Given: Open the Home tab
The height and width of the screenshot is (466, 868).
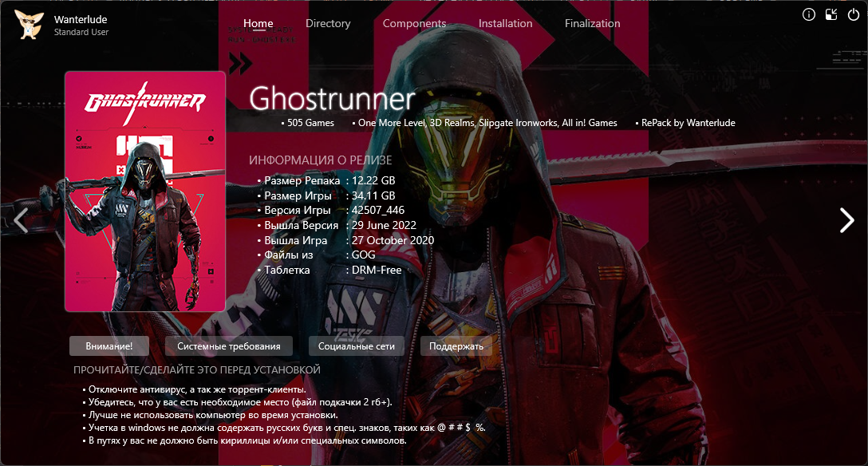Looking at the screenshot, I should click(x=258, y=23).
